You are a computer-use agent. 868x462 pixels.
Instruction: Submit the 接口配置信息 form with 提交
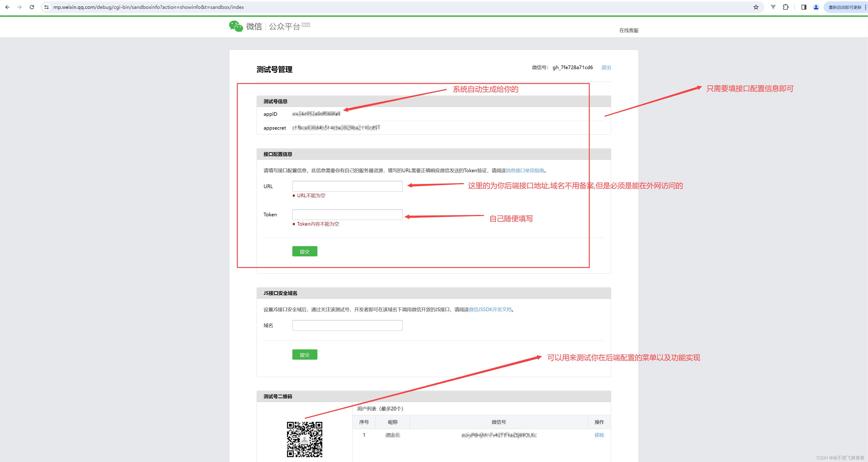pyautogui.click(x=305, y=251)
